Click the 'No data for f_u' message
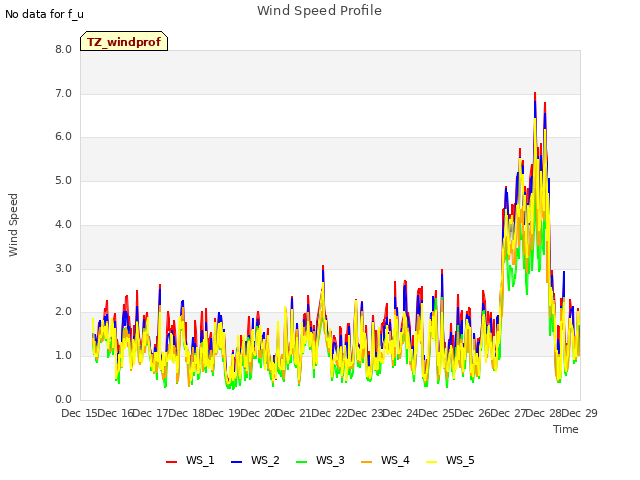Viewport: 640px width, 480px height. point(44,14)
